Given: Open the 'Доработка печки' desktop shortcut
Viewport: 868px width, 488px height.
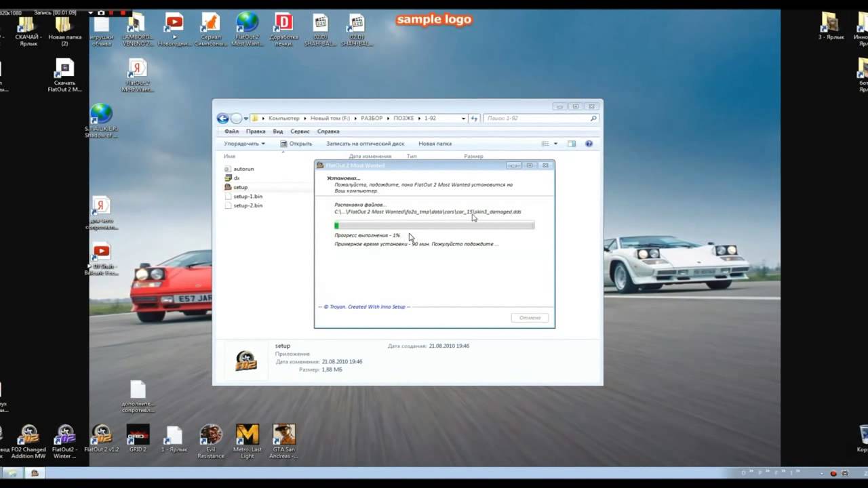Looking at the screenshot, I should tap(283, 30).
